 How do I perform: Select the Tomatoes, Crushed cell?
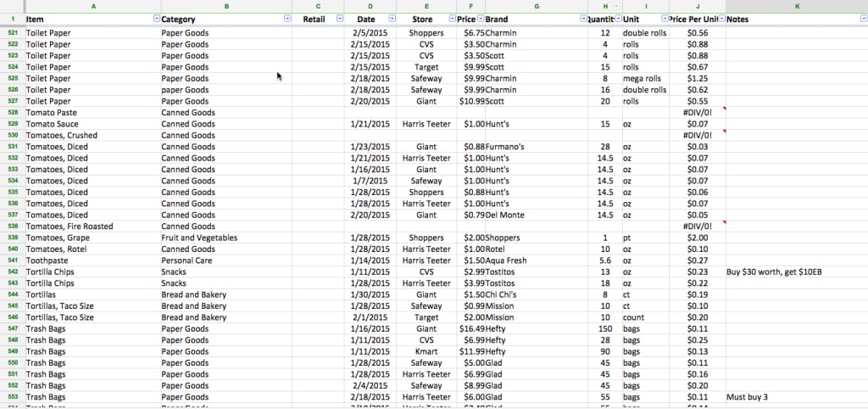pos(92,135)
